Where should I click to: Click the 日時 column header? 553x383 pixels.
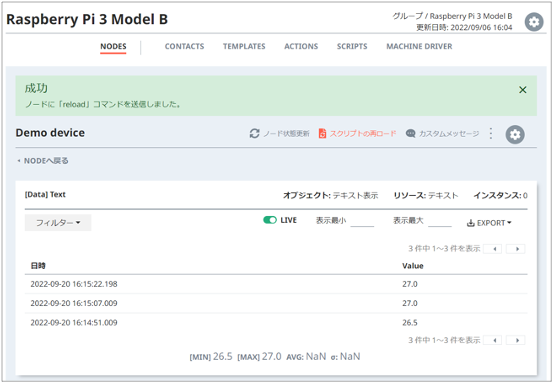coord(38,266)
